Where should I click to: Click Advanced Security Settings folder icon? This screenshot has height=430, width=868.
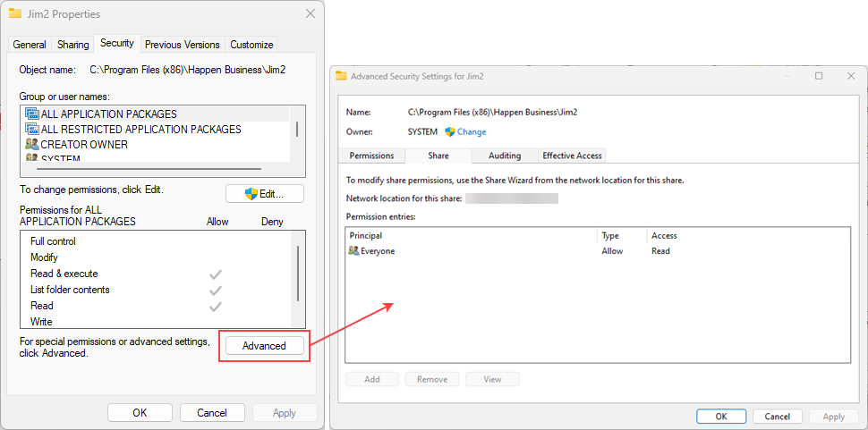tap(341, 76)
